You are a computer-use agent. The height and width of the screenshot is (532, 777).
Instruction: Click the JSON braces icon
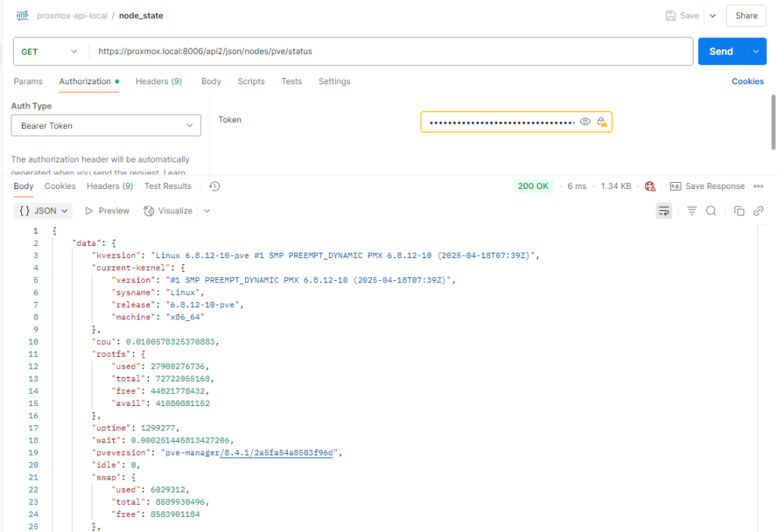coord(24,211)
